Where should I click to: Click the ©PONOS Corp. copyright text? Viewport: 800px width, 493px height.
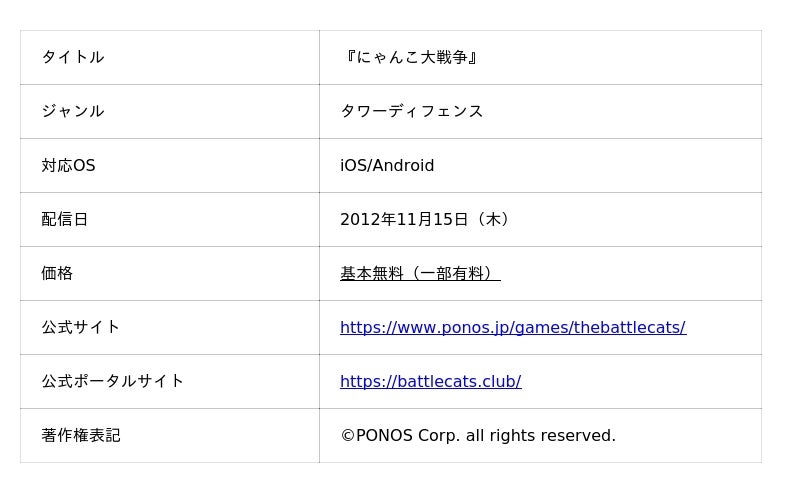(x=478, y=436)
